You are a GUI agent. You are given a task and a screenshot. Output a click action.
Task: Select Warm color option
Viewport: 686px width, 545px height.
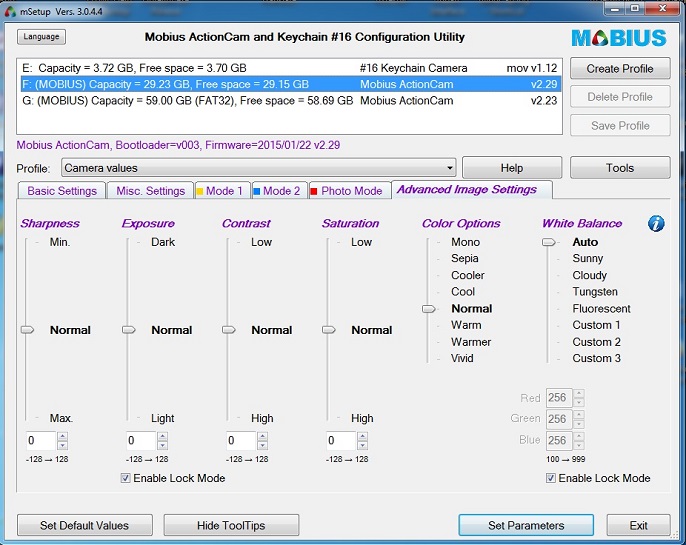(x=466, y=325)
